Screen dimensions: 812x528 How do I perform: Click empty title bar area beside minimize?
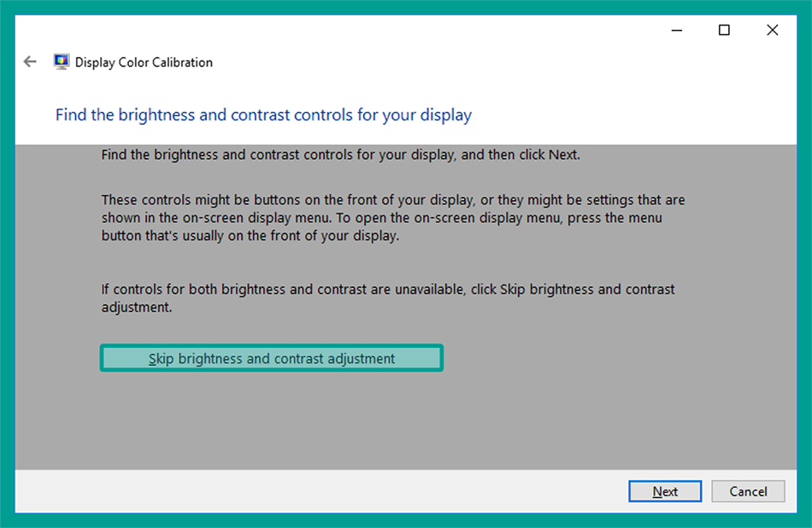[415, 30]
